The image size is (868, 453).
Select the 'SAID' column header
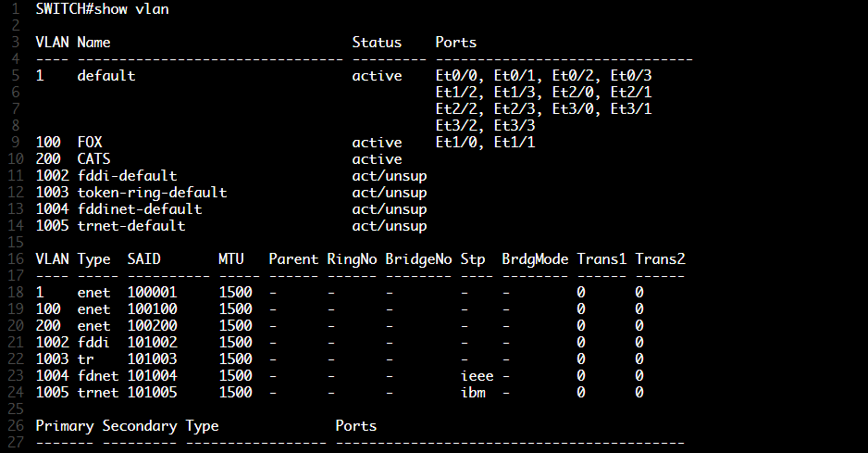pos(144,259)
